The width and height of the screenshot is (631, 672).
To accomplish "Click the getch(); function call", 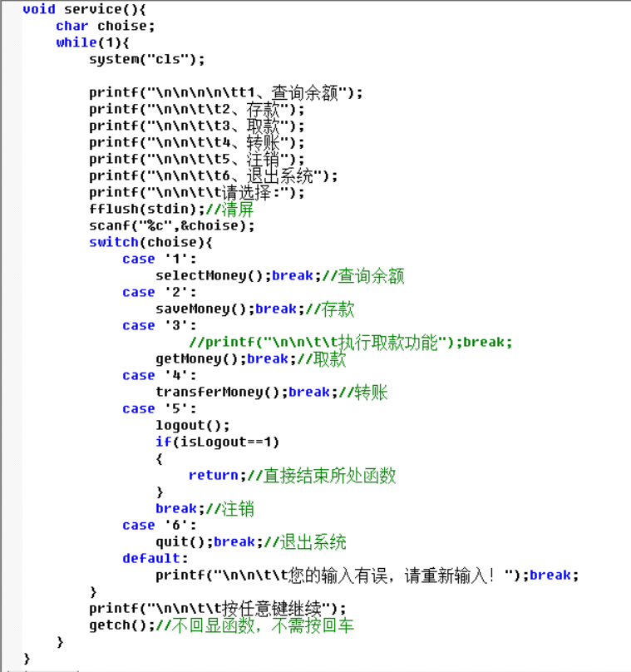I will coord(122,625).
